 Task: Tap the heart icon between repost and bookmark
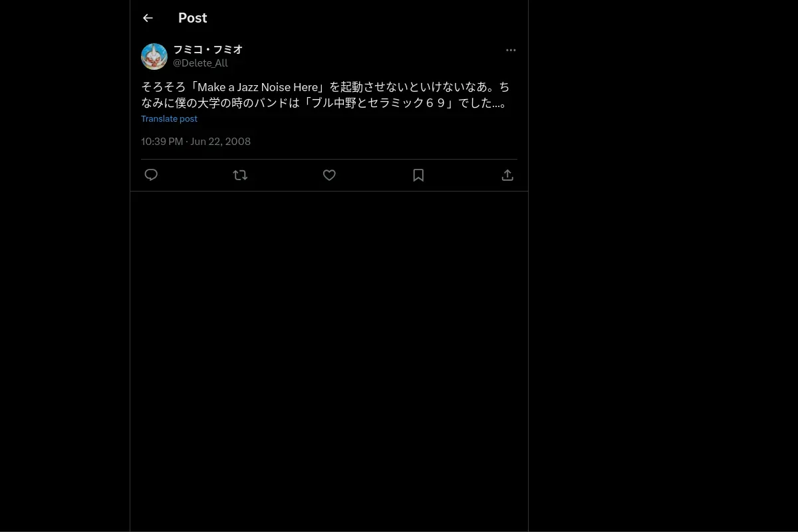tap(329, 175)
